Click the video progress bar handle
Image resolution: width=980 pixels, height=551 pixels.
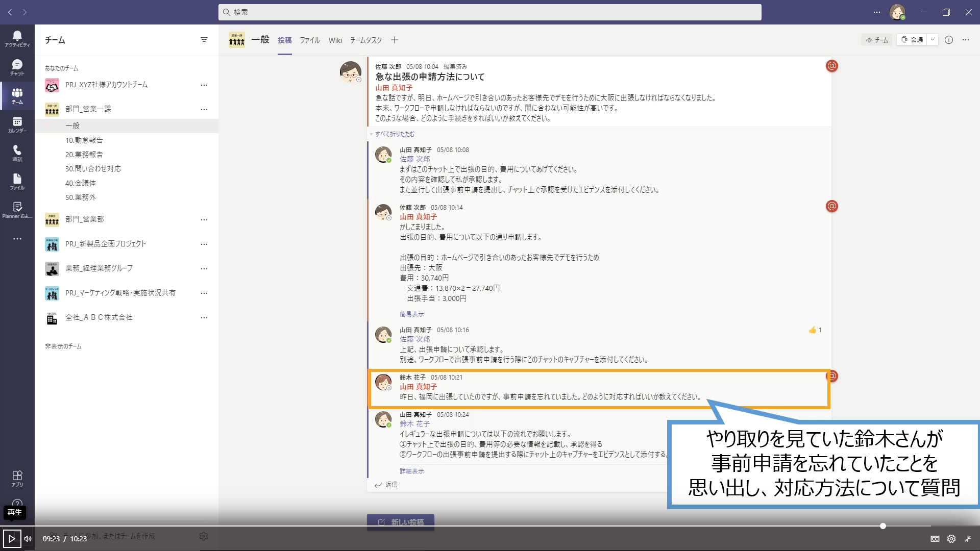click(x=883, y=526)
